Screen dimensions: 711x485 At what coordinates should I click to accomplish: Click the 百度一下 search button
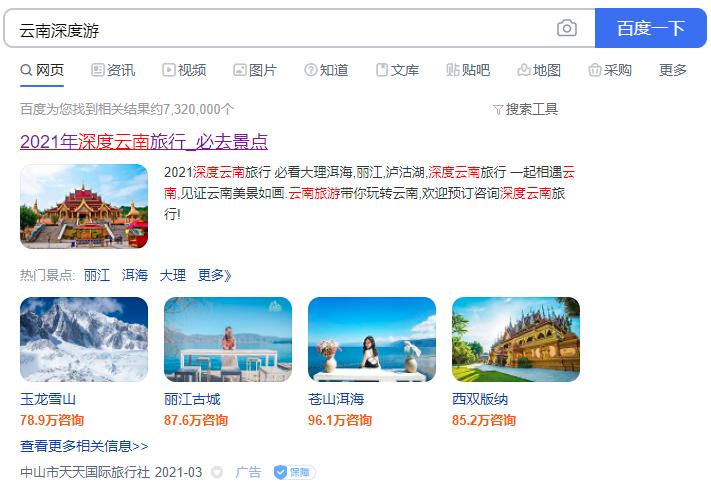click(x=651, y=28)
